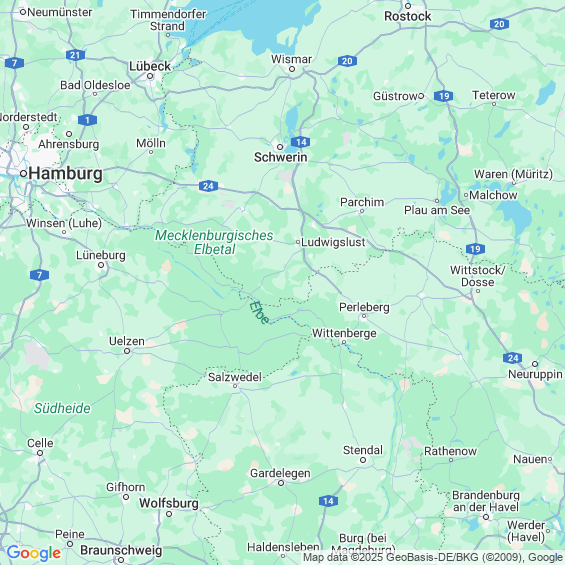Click the A24 highway shield near Hamburg
Viewport: 565px width, 565px height.
click(x=208, y=186)
